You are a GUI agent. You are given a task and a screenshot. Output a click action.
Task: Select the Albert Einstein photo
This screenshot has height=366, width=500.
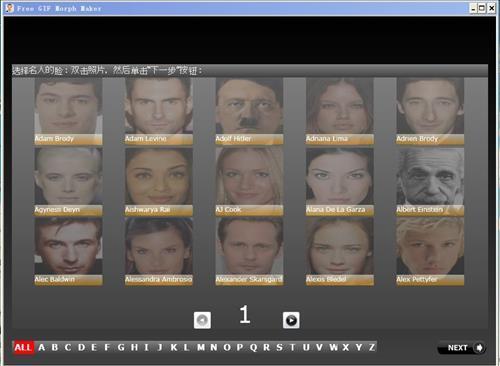(x=430, y=182)
